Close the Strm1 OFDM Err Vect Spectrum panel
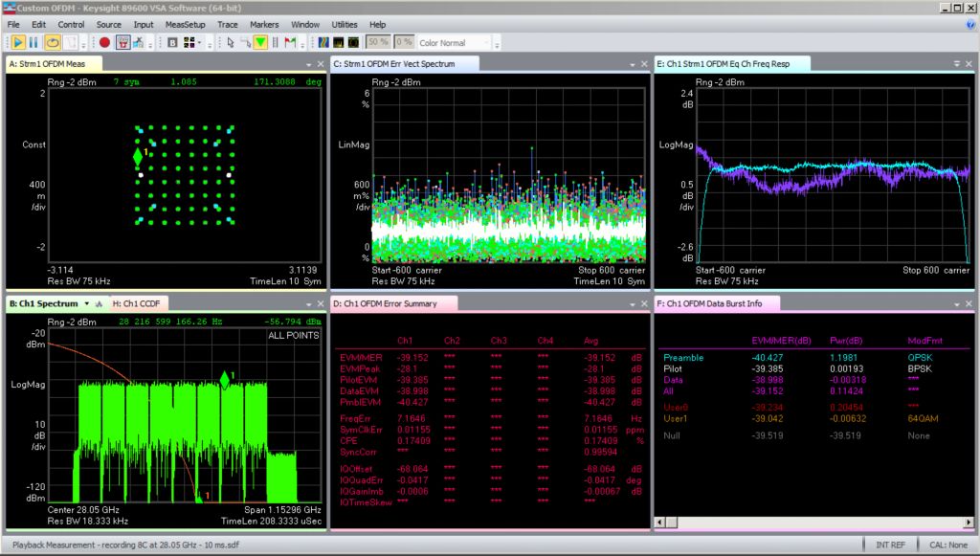The image size is (980, 556). click(643, 64)
